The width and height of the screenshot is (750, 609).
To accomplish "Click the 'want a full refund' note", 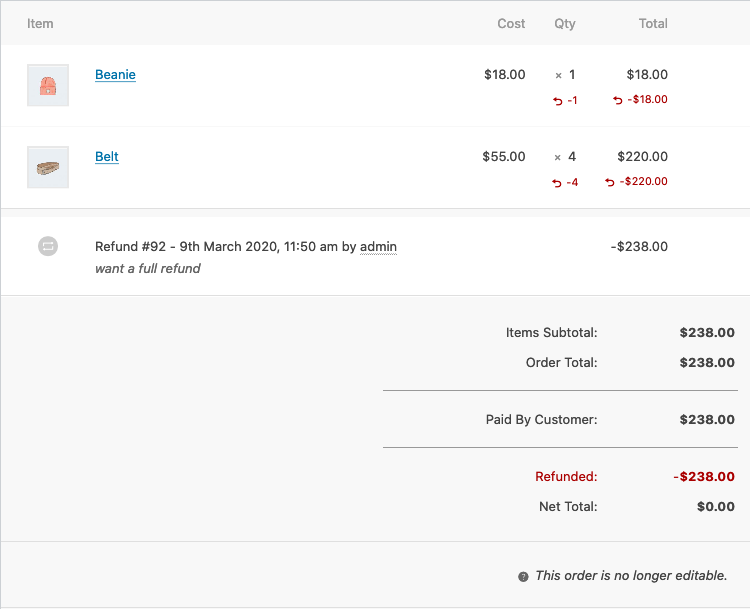I will coord(148,268).
